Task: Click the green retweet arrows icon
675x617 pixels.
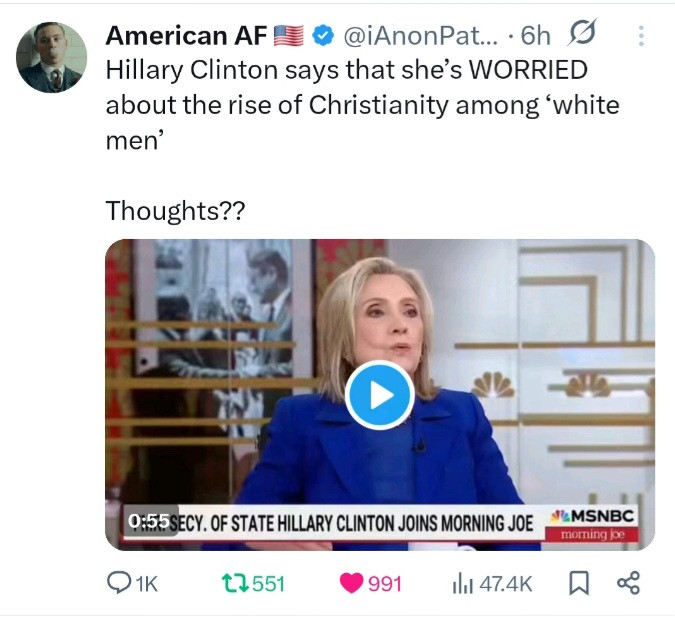Action: coord(235,583)
